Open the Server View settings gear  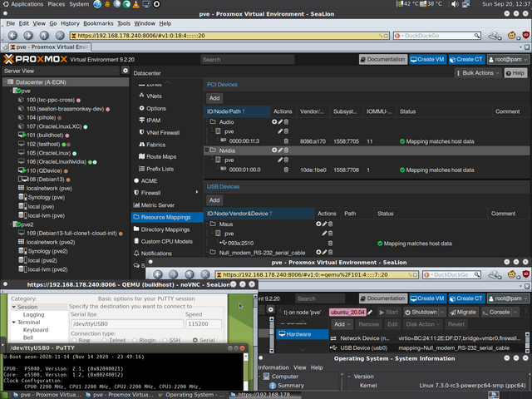click(x=126, y=71)
